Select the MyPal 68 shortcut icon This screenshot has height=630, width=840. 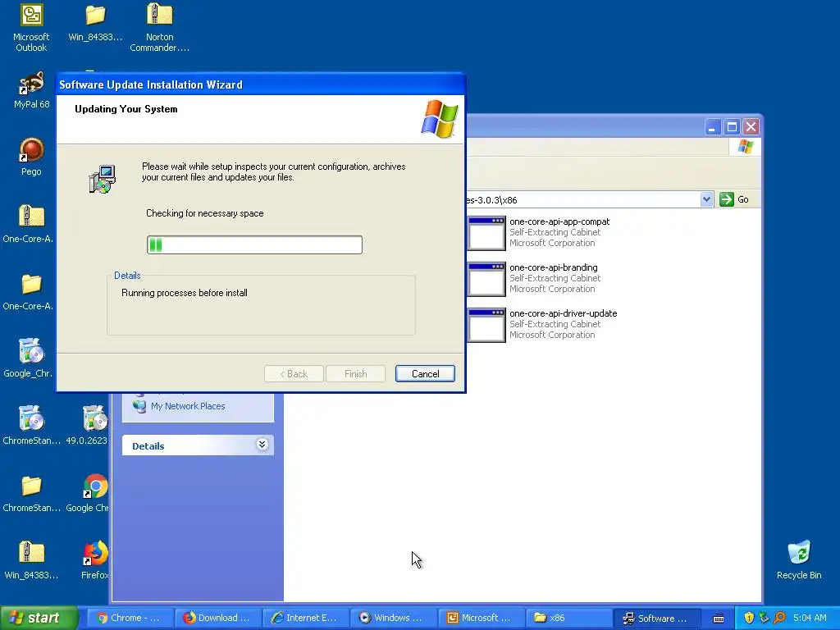point(31,84)
